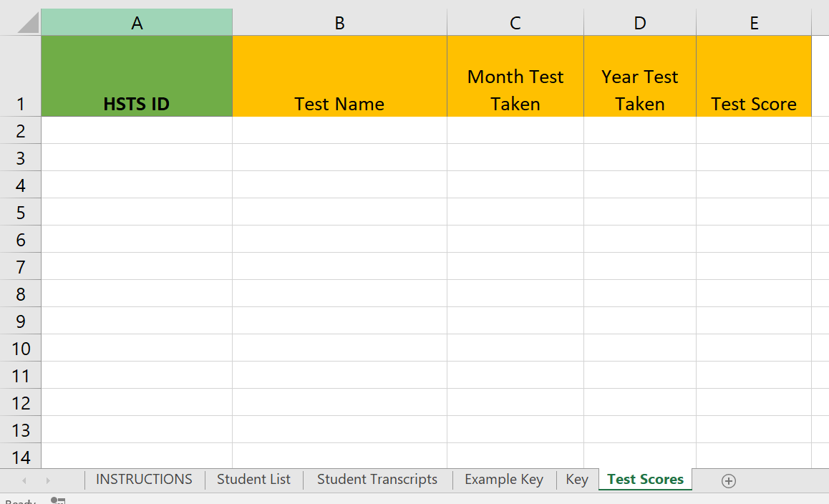Click the Select All corner triangle

pyautogui.click(x=29, y=23)
